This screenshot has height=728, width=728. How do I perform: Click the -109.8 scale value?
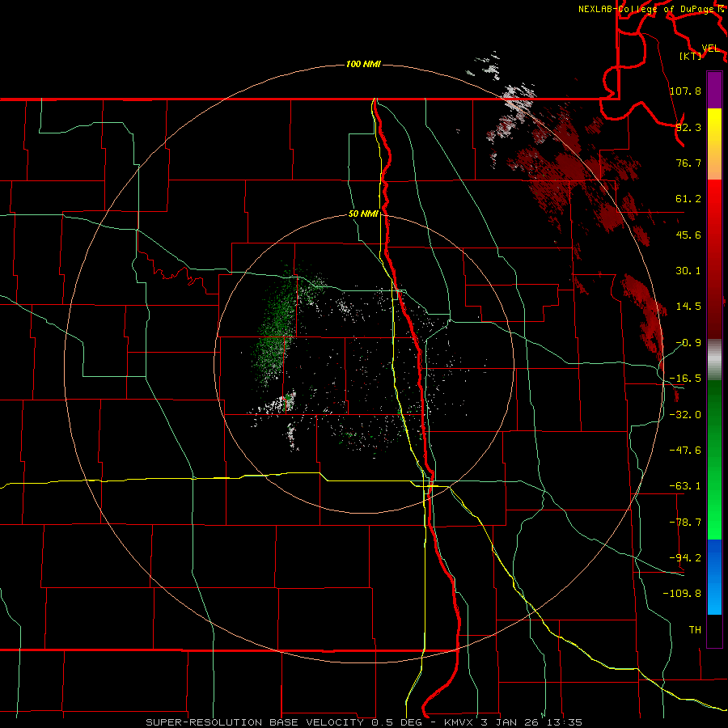coord(682,594)
